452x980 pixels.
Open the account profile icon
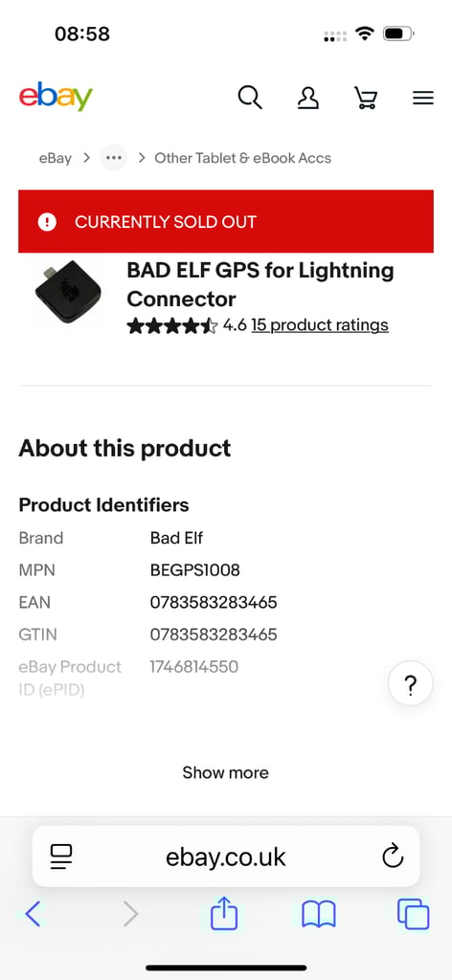pyautogui.click(x=307, y=98)
